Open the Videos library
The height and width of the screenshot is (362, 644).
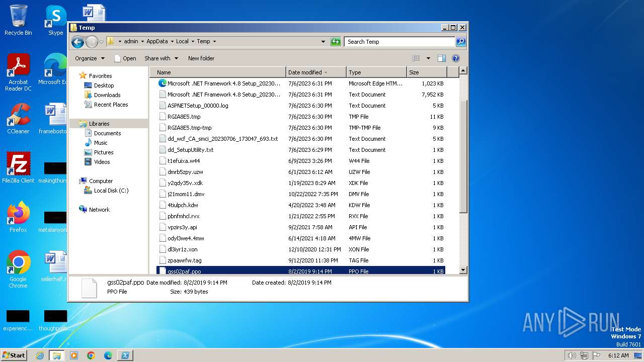click(x=102, y=162)
